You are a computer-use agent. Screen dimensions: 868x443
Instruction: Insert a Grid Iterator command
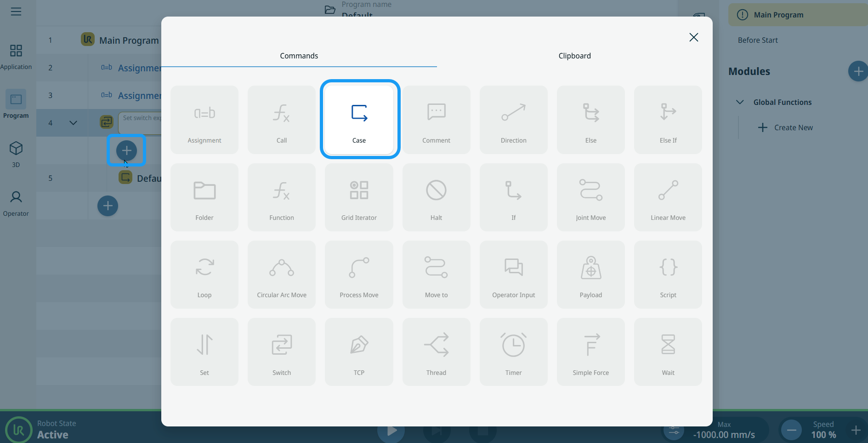pos(359,197)
